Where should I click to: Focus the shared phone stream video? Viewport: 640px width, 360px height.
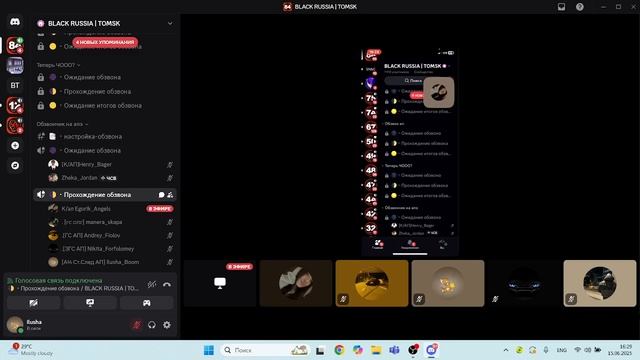point(410,152)
